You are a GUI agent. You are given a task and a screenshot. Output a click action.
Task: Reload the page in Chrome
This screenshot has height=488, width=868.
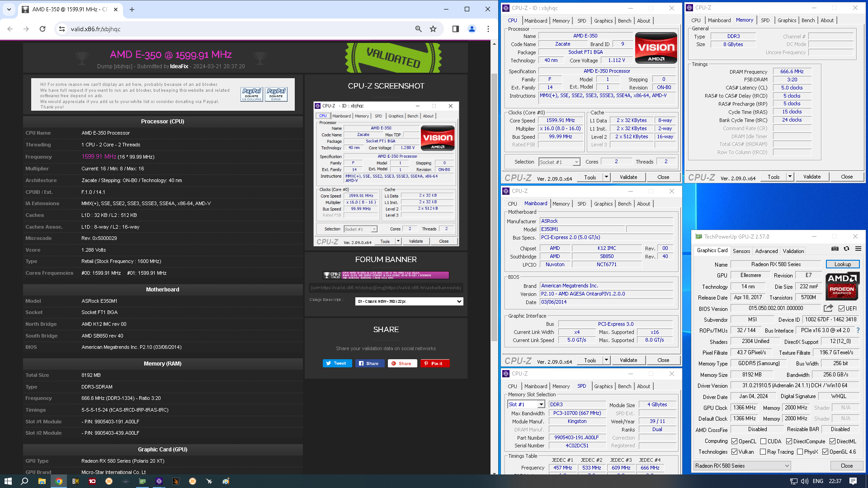tap(42, 29)
